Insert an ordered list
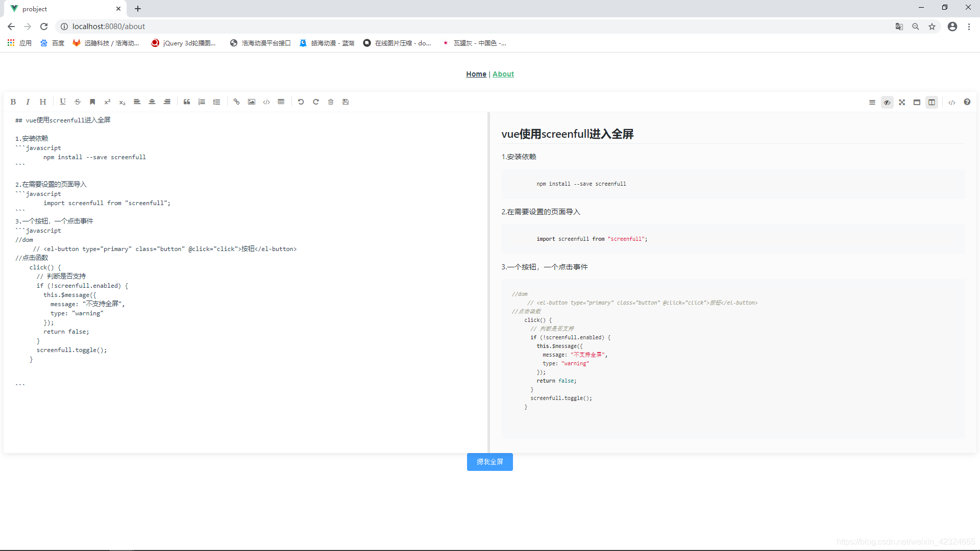980x551 pixels. point(202,102)
